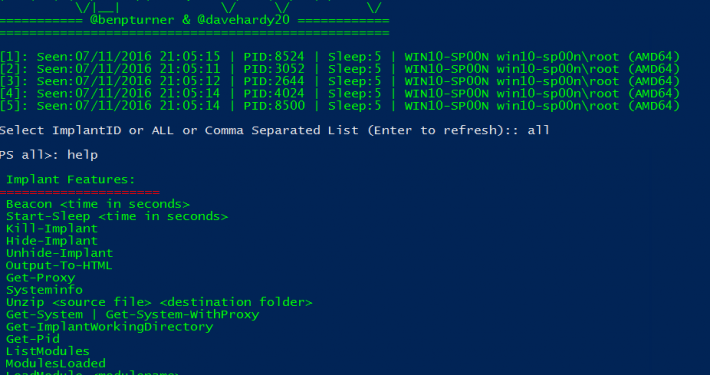Click the Implant Features heading
Viewport: 710px width, 375px height.
tap(71, 179)
